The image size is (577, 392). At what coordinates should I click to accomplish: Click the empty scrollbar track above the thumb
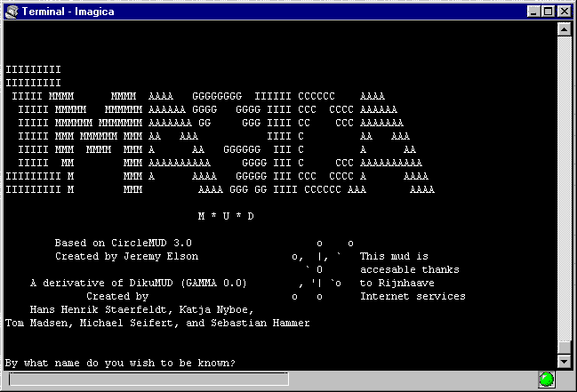point(563,178)
